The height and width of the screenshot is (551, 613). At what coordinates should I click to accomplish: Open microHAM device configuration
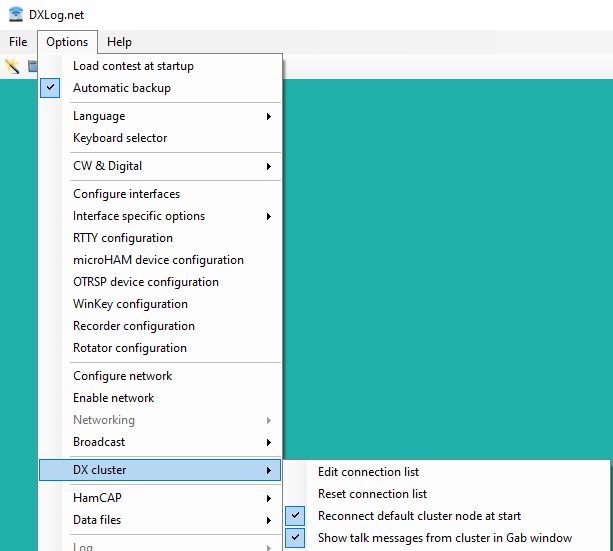(x=160, y=260)
